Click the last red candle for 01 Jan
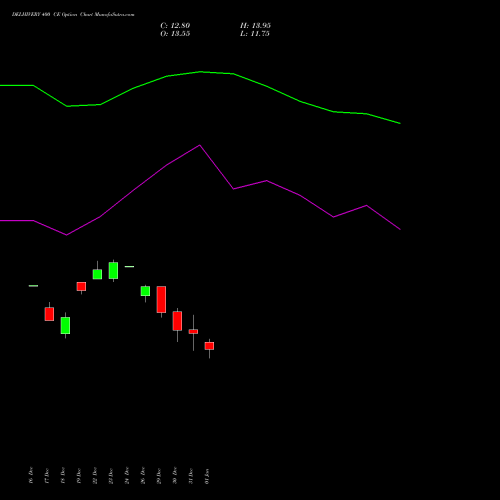Viewport: 500px width, 500px height. point(209,346)
